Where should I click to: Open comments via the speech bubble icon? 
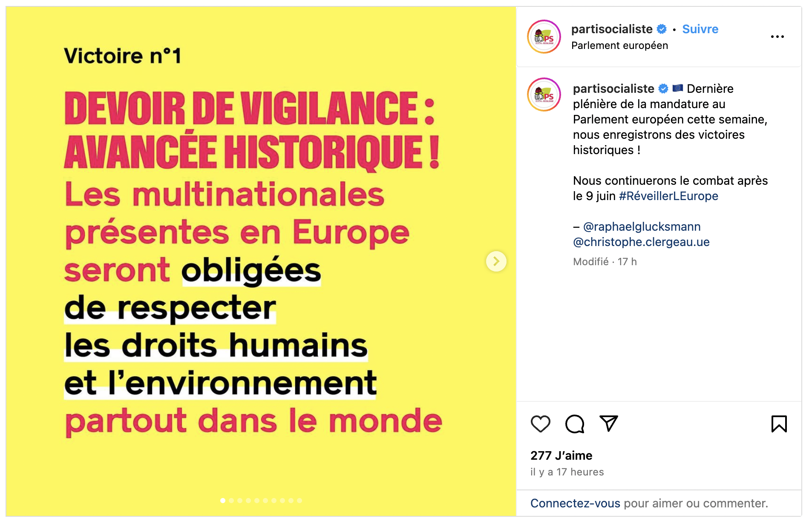pos(574,424)
